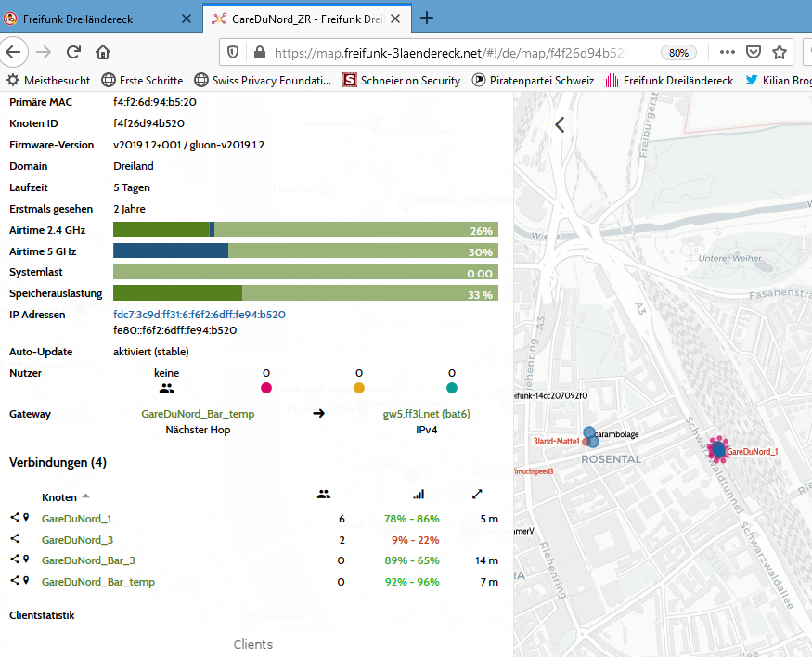Screen dimensions: 812x657
Task: Show site security padlock info
Action: (260, 52)
